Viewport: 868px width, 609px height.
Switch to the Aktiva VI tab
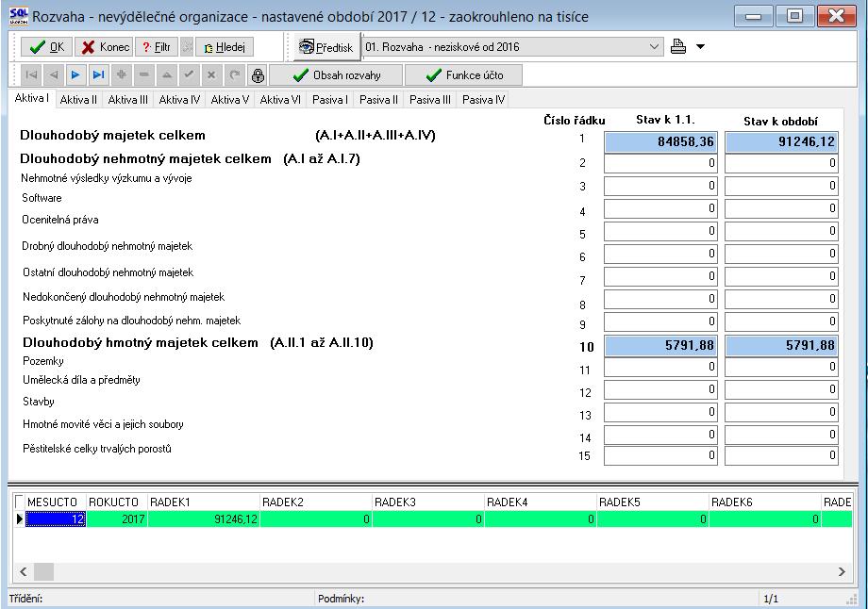point(280,100)
